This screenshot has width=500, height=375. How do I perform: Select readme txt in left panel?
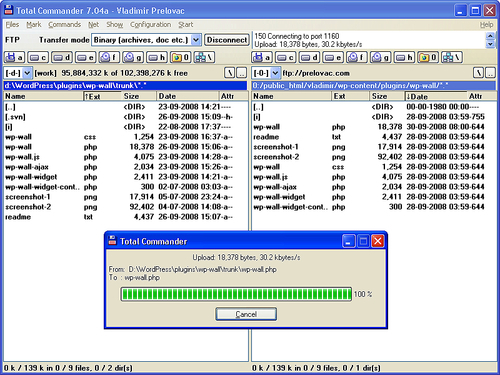click(126, 217)
